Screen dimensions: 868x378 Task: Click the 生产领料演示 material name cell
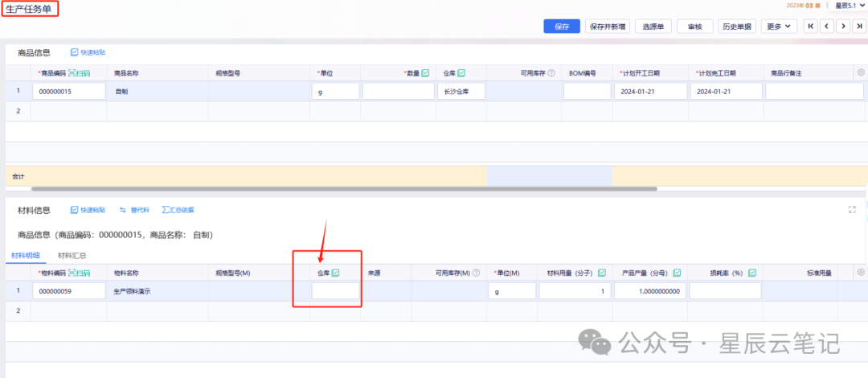tap(158, 291)
